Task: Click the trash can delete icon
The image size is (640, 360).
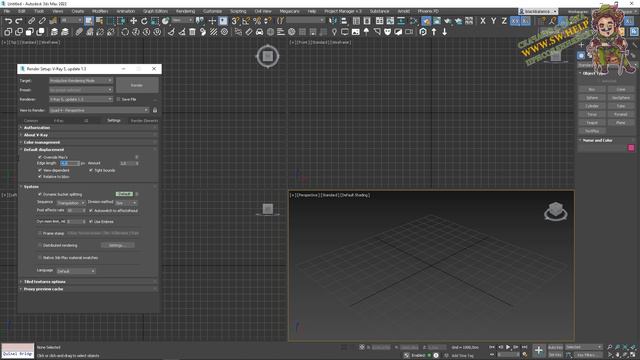Action: pyautogui.click(x=192, y=32)
